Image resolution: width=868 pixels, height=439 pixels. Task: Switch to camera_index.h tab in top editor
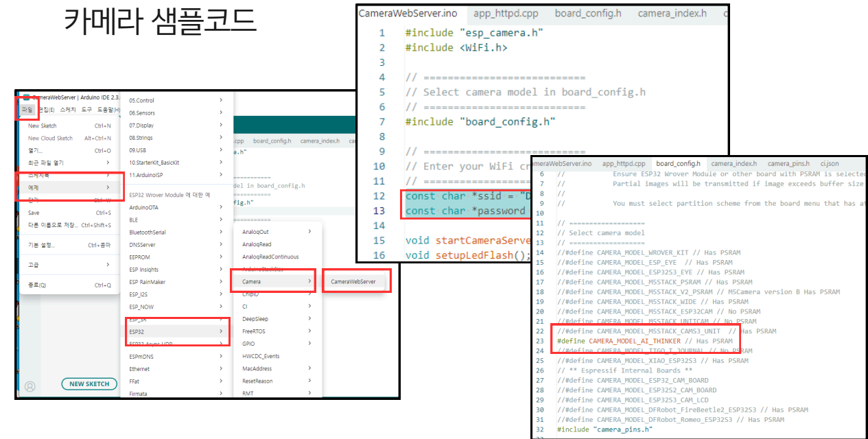(672, 14)
